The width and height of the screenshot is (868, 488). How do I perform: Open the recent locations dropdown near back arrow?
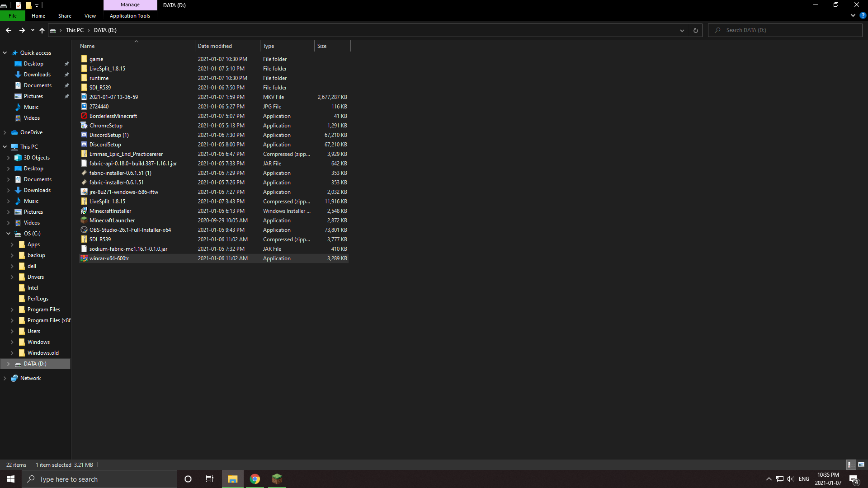32,30
